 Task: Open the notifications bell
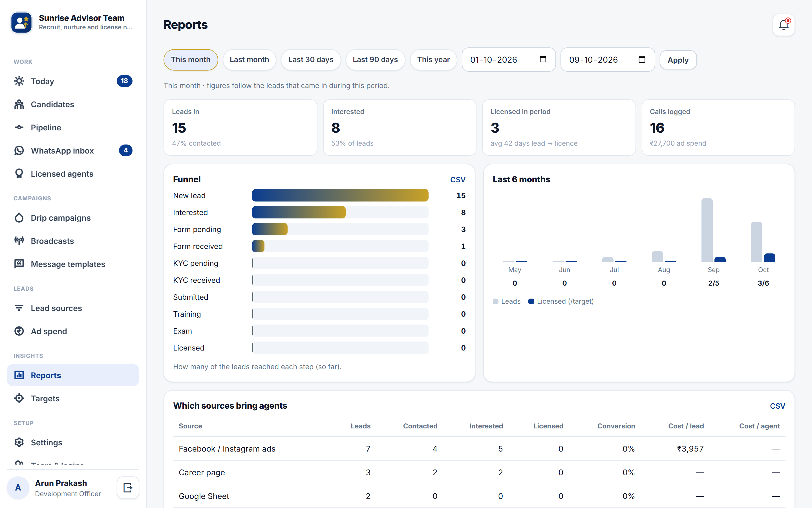[x=784, y=25]
